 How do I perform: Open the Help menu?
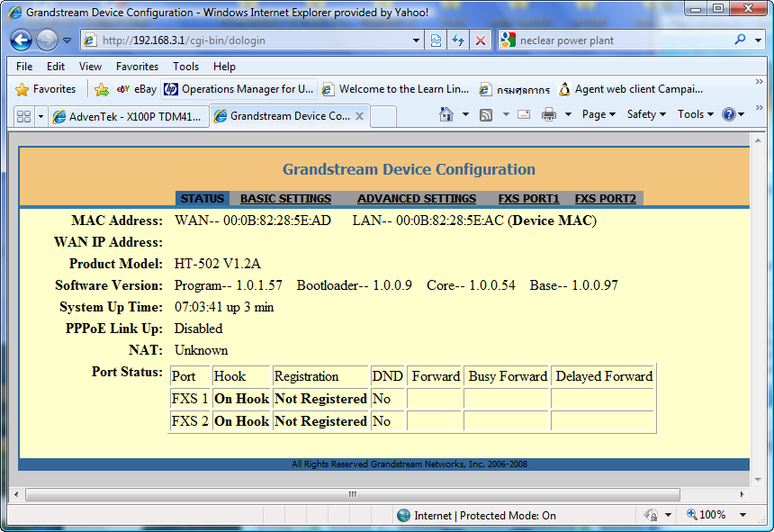(x=224, y=66)
